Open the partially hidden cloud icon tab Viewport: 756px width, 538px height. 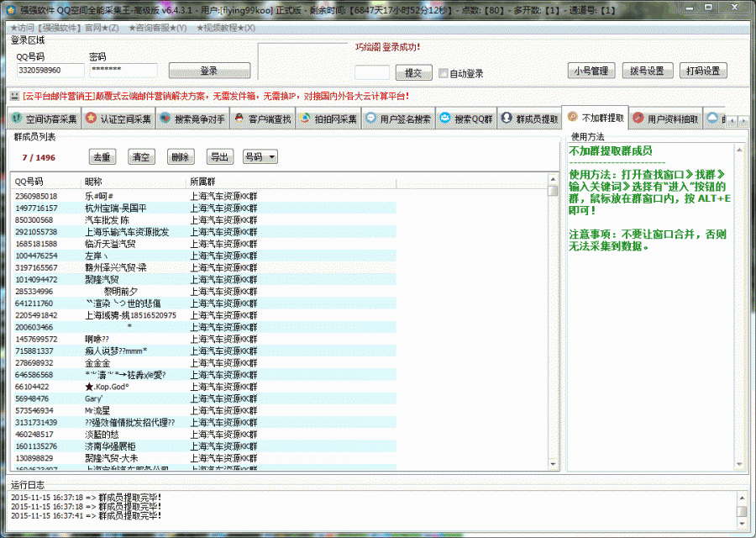[713, 119]
